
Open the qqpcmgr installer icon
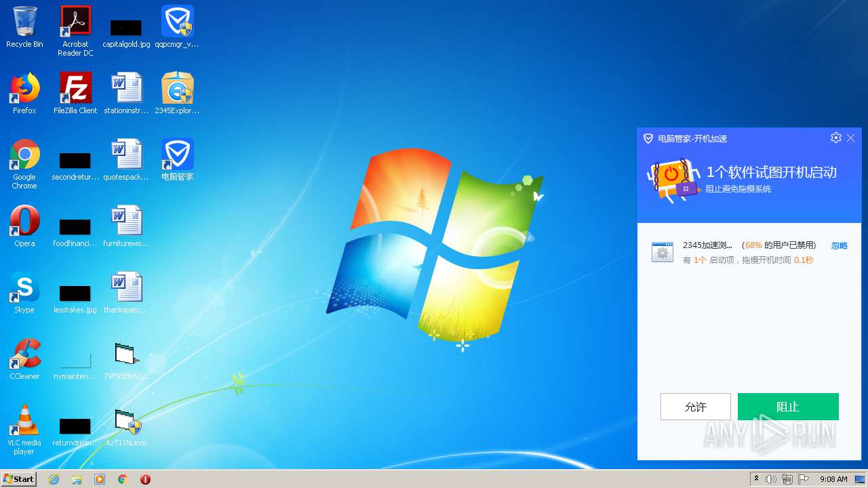click(x=177, y=27)
